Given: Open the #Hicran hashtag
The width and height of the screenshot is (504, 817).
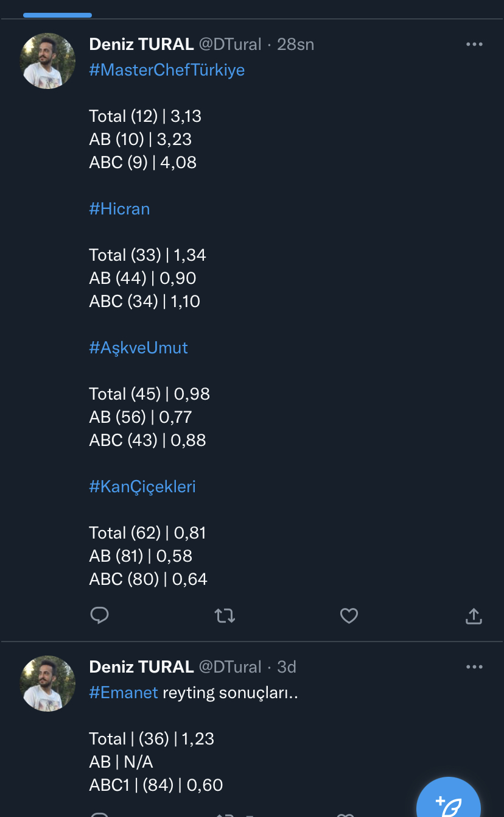Looking at the screenshot, I should (x=119, y=209).
